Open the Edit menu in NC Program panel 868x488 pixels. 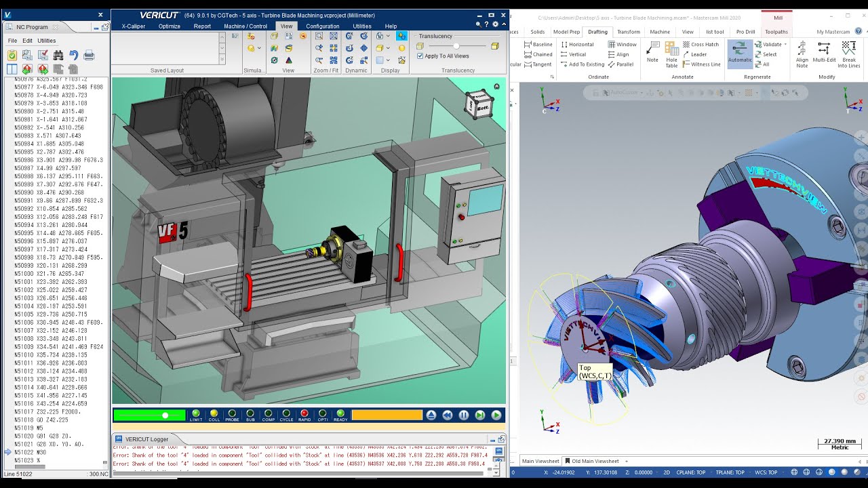tap(27, 41)
